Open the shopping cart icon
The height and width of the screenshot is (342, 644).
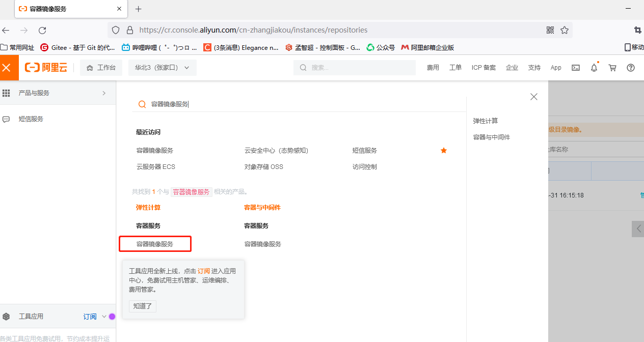tap(612, 68)
